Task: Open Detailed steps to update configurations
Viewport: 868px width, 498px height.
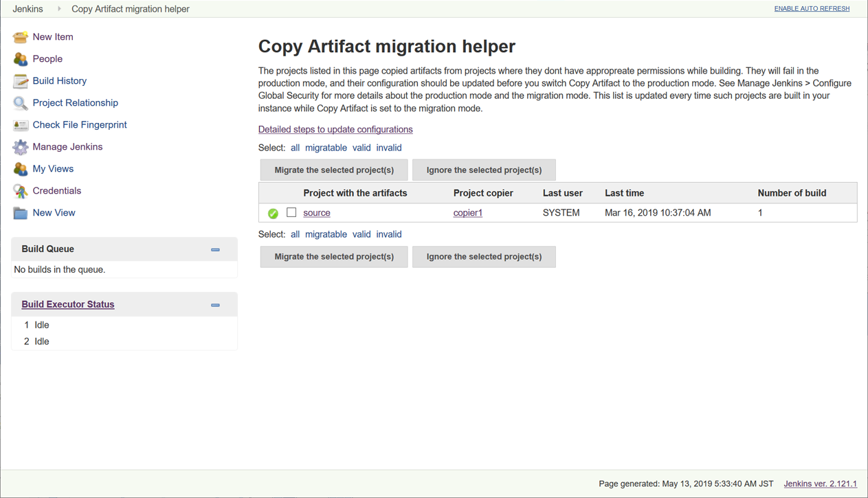Action: tap(335, 129)
